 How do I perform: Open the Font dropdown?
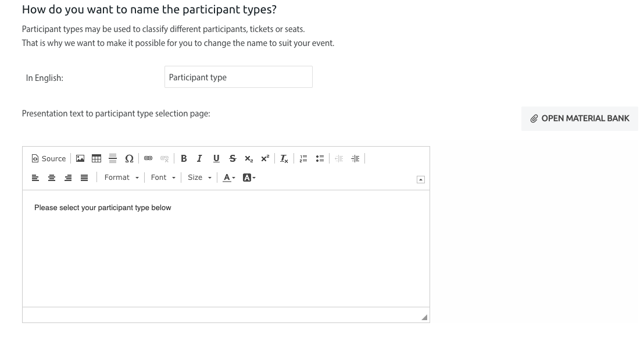tap(163, 178)
